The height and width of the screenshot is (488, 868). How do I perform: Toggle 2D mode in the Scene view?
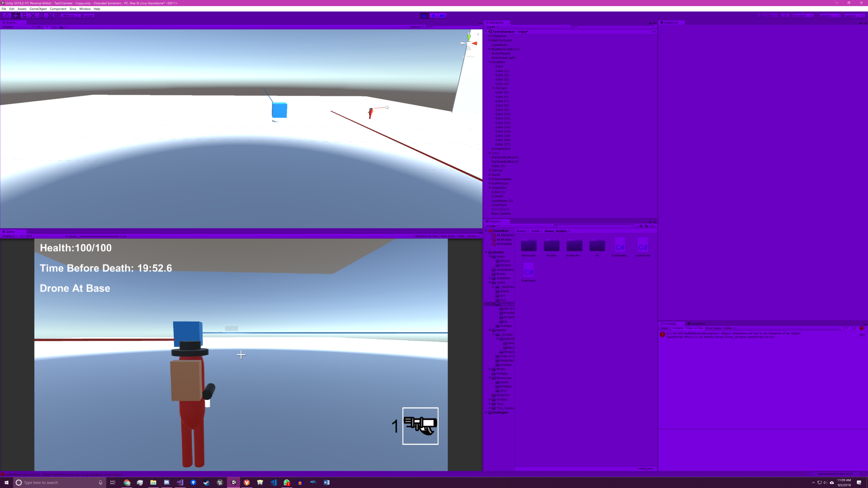click(38, 27)
